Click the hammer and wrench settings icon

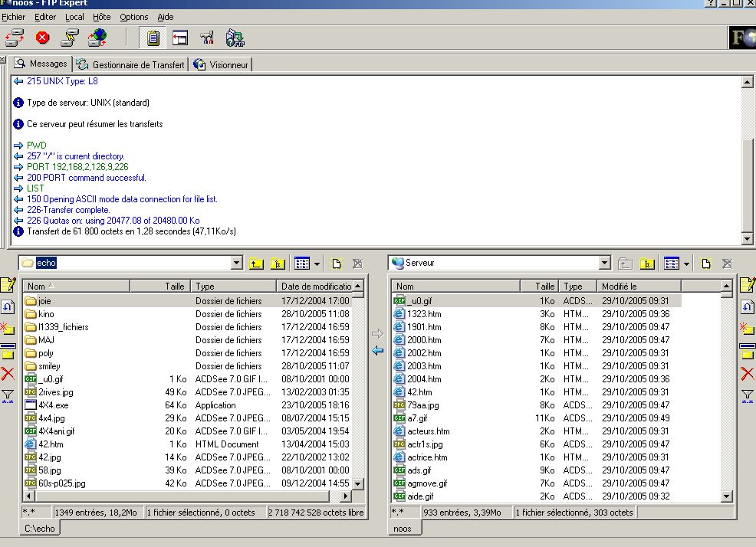206,38
